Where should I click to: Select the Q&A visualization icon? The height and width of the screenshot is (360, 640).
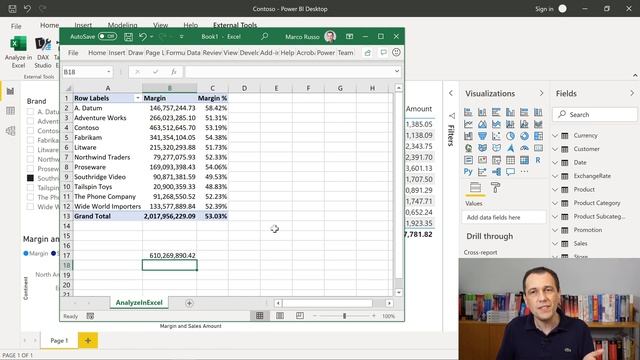510,172
